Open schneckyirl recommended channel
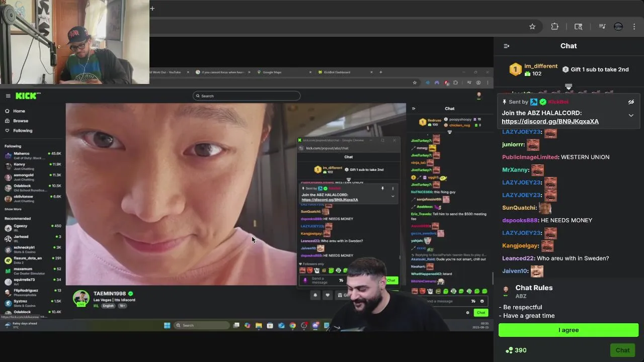The width and height of the screenshot is (644, 362). click(x=33, y=249)
